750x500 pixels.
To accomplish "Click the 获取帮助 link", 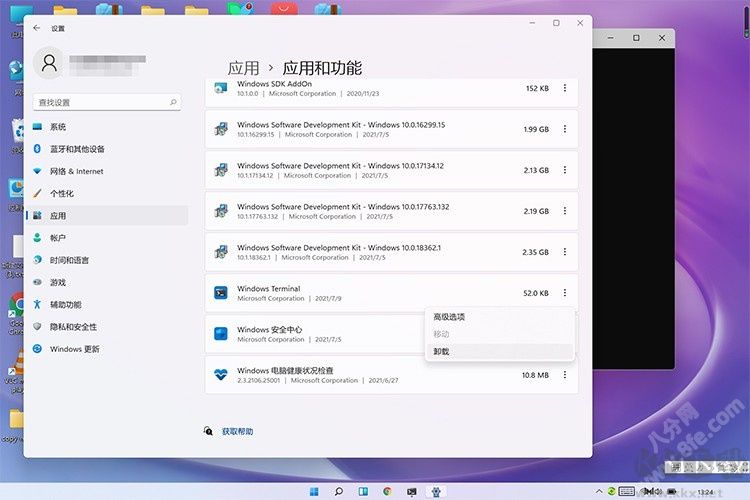I will [237, 431].
